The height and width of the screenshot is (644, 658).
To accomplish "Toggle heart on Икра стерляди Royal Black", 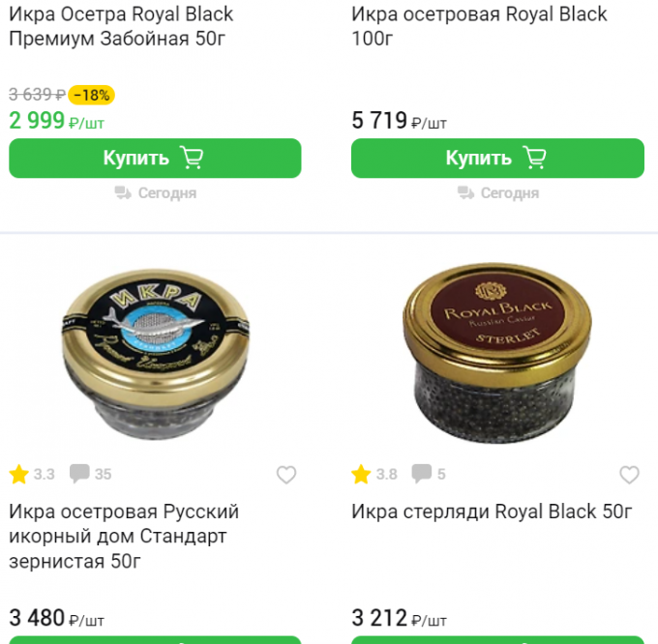I will [630, 475].
